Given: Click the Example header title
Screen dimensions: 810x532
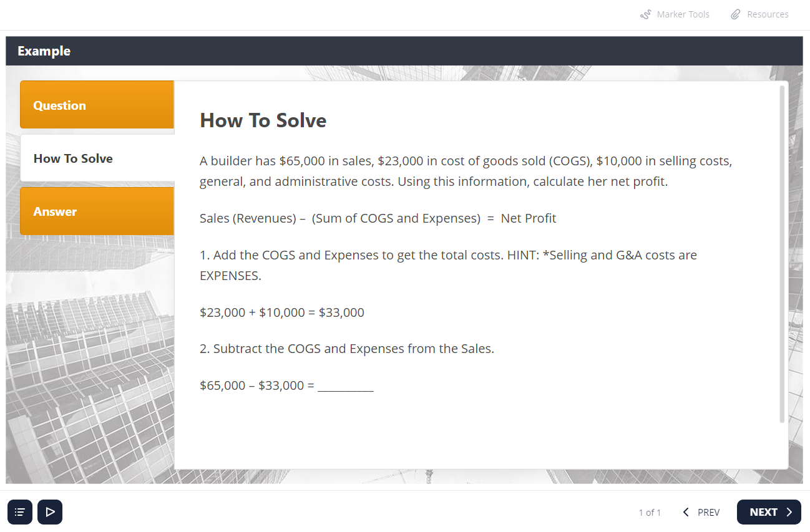Looking at the screenshot, I should pos(44,51).
